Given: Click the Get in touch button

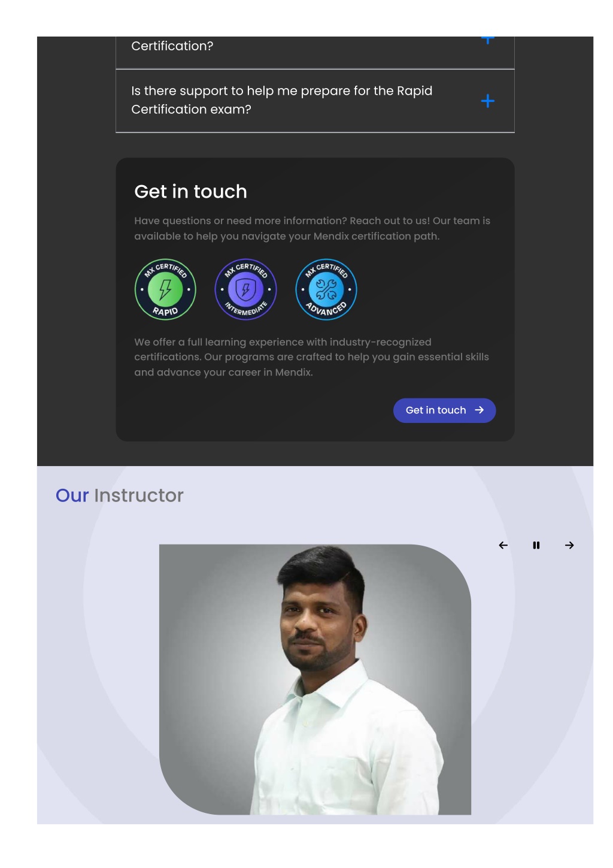Looking at the screenshot, I should 444,410.
